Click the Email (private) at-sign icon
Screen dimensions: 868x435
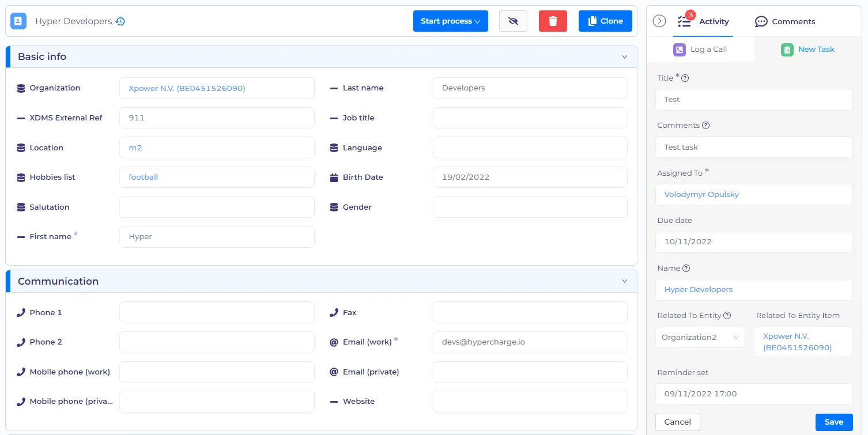(x=334, y=372)
